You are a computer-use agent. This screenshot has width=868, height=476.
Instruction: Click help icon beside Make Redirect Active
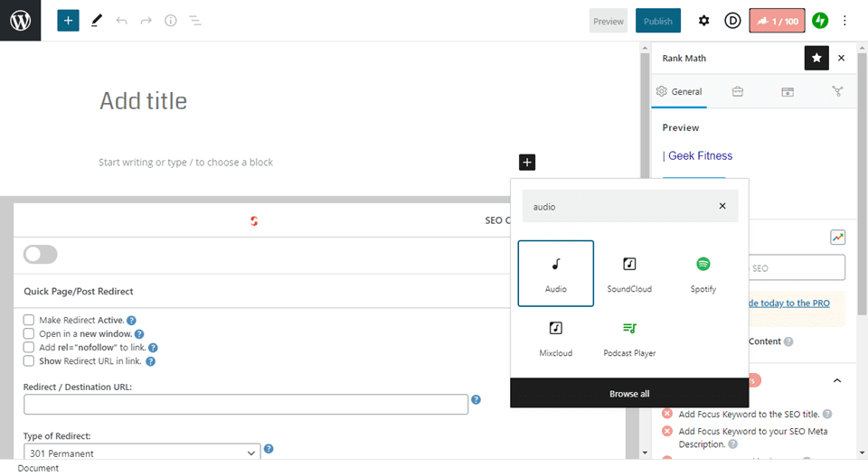point(131,320)
